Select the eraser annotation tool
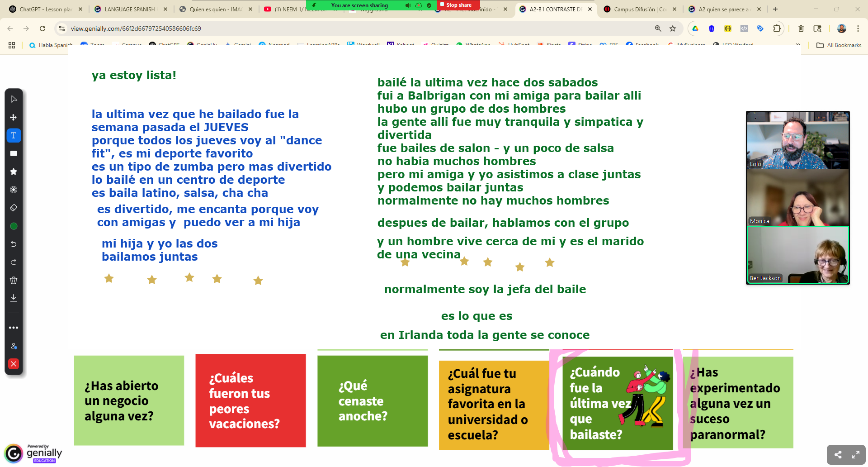This screenshot has width=868, height=467. (x=14, y=208)
